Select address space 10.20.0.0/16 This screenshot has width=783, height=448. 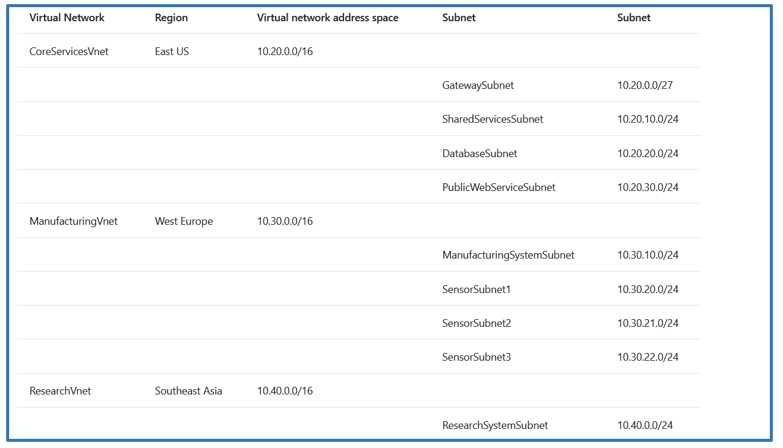tap(285, 52)
